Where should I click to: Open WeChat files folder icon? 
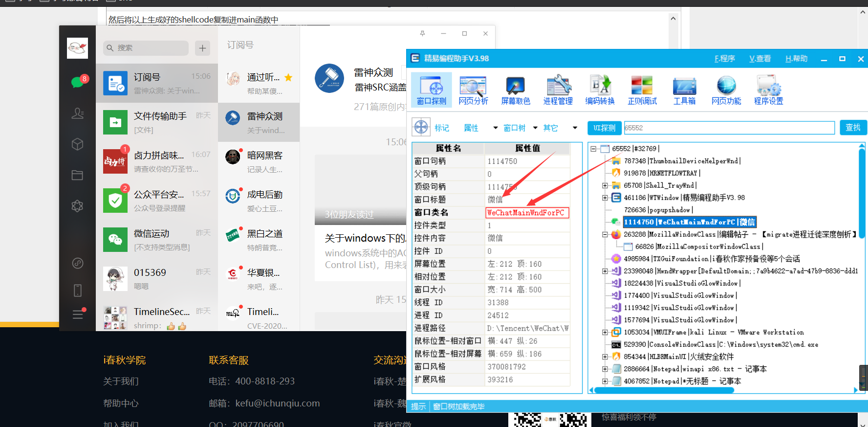tap(78, 175)
